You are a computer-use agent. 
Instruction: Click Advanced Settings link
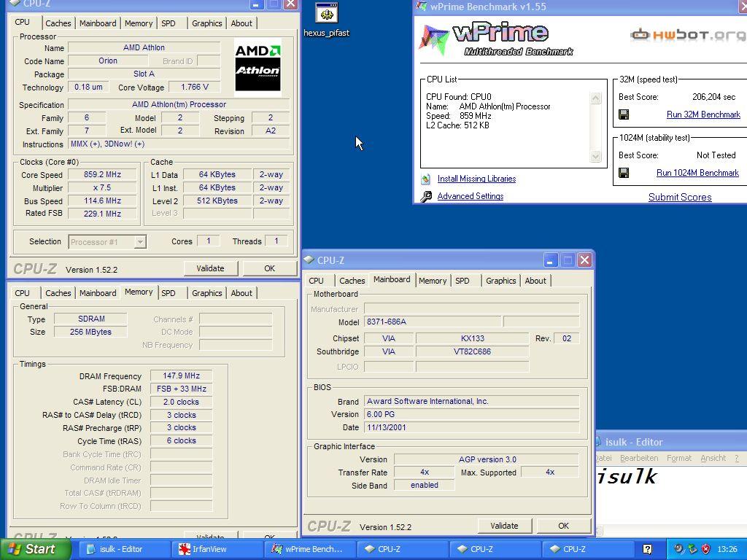(x=471, y=196)
